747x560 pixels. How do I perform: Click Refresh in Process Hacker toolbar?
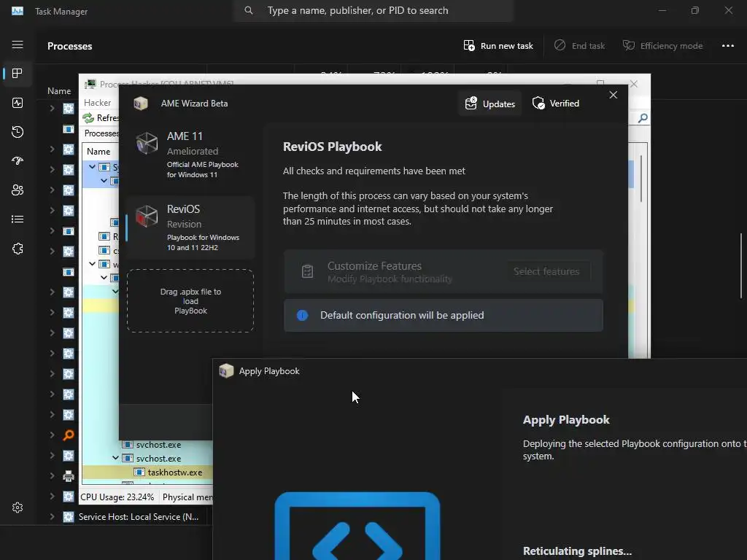(101, 117)
